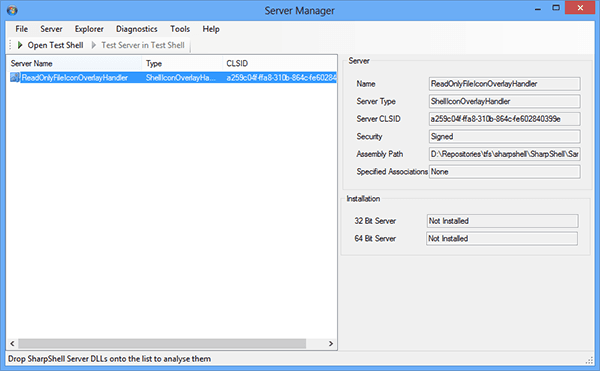This screenshot has height=371, width=600.
Task: Click the Server CLSID field
Action: click(504, 119)
